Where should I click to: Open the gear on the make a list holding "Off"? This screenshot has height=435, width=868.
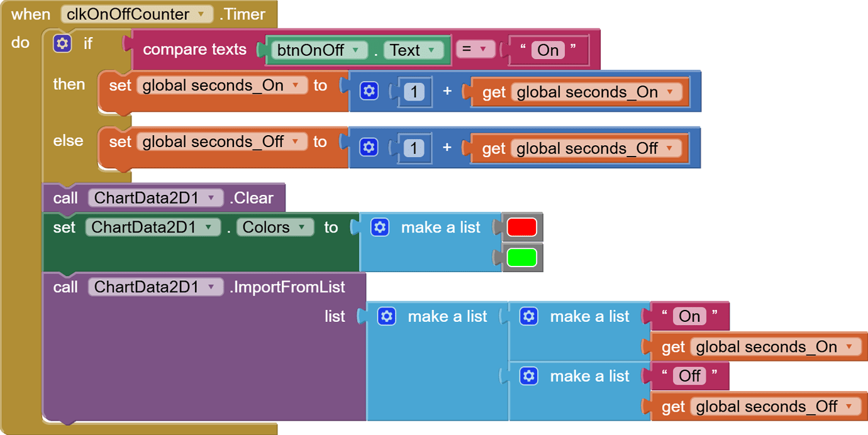point(529,375)
